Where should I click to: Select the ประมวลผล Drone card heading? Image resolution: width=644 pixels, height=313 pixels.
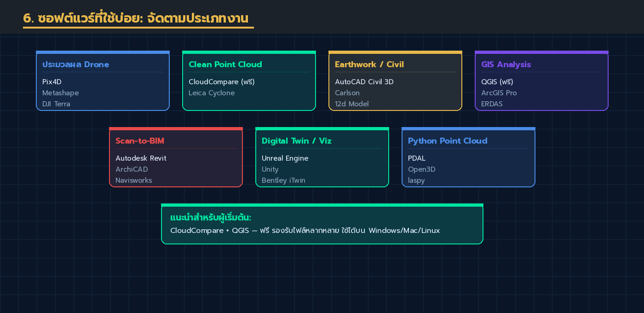click(x=76, y=64)
